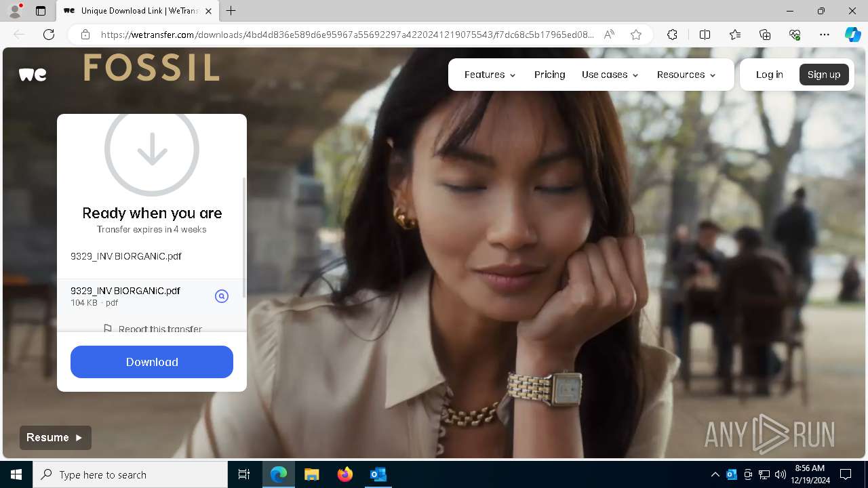Viewport: 868px width, 488px height.
Task: Open Browser essentials icon
Action: point(795,35)
